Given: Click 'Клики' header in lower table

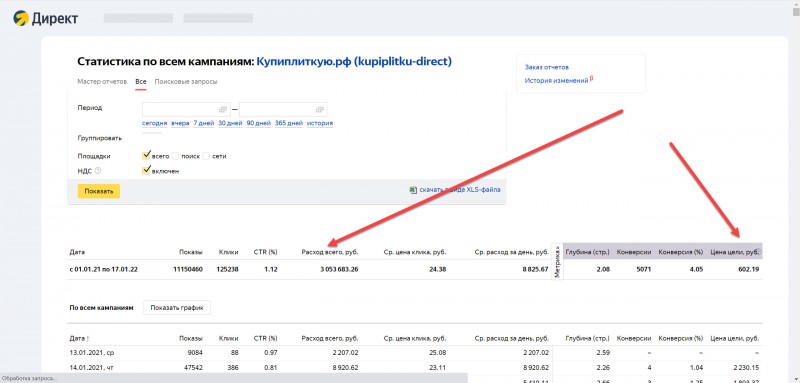Looking at the screenshot, I should 229,338.
